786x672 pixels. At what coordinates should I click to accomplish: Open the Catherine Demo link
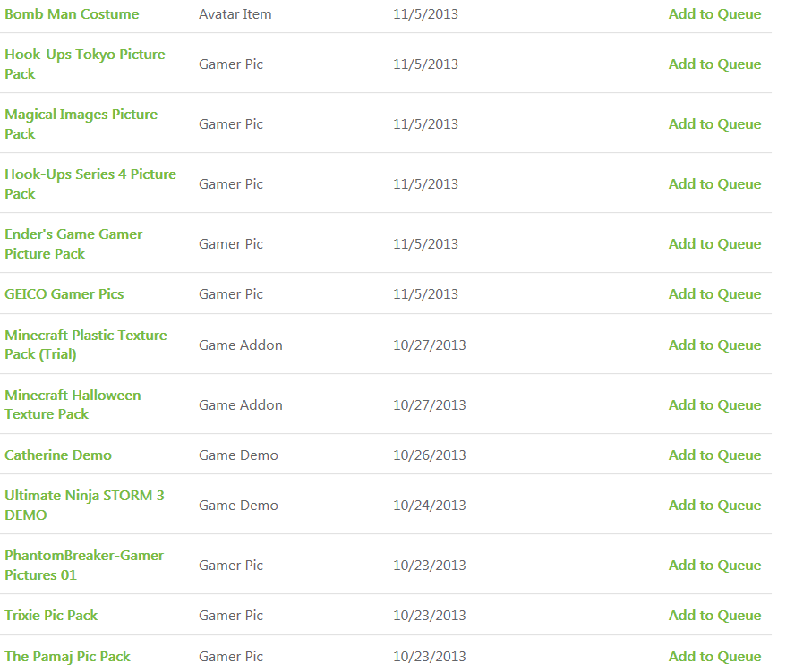pyautogui.click(x=58, y=455)
